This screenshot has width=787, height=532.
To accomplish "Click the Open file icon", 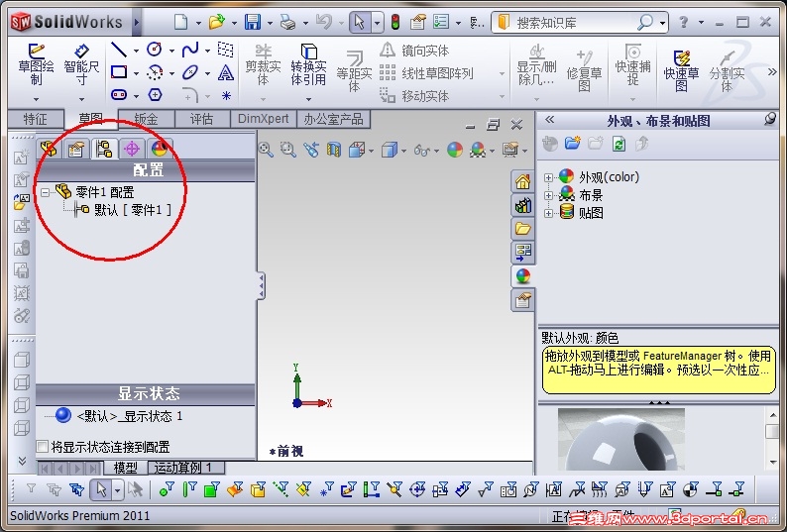I will 216,22.
